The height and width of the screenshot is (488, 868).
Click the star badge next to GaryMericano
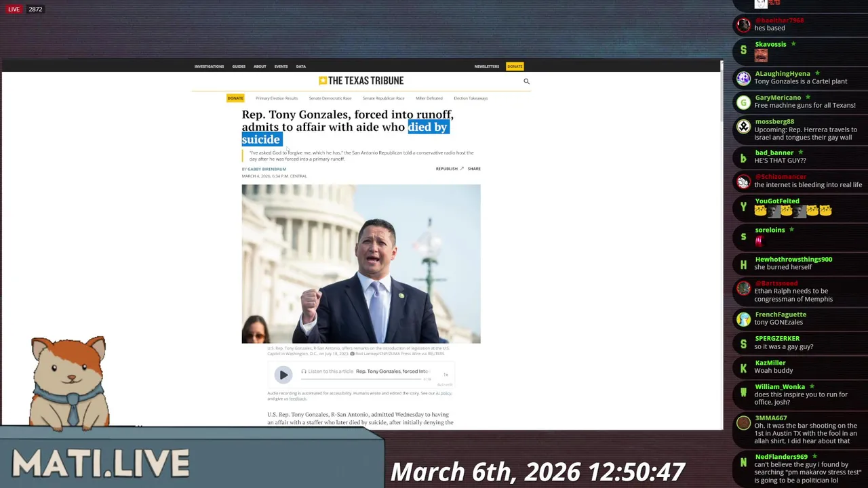[x=807, y=98]
